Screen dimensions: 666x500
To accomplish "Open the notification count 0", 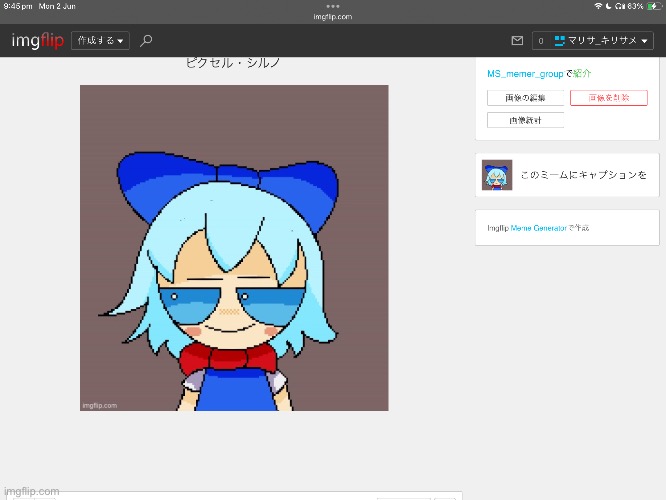I will [x=541, y=41].
